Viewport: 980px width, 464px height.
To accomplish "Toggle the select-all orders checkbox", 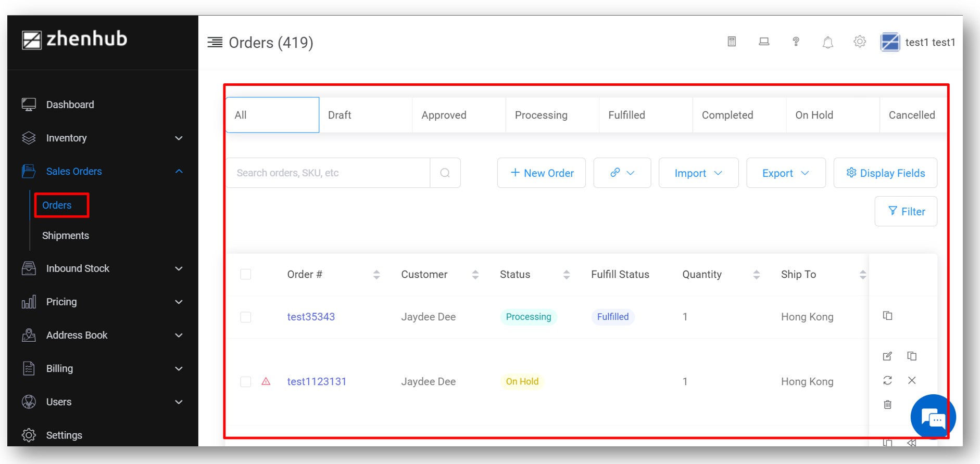I will coord(246,274).
